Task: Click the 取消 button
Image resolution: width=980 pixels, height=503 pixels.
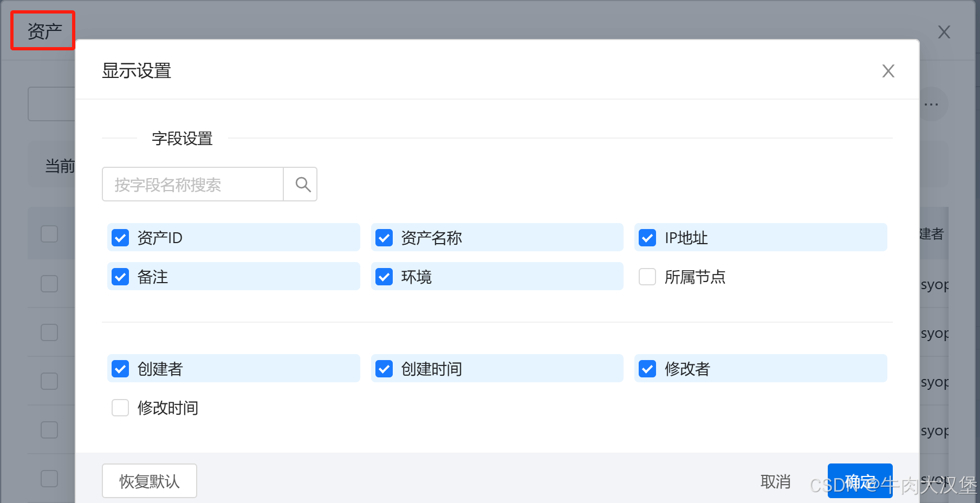Action: (x=775, y=481)
